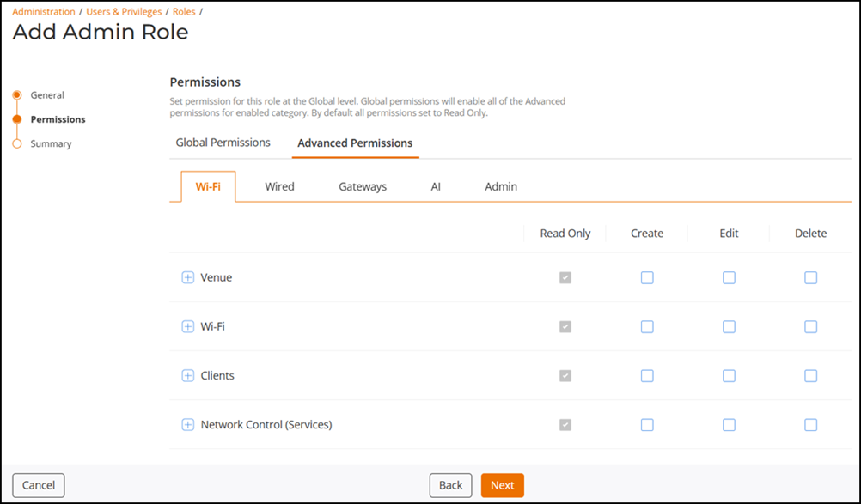Expand the Clients permissions row
The image size is (861, 504).
188,376
